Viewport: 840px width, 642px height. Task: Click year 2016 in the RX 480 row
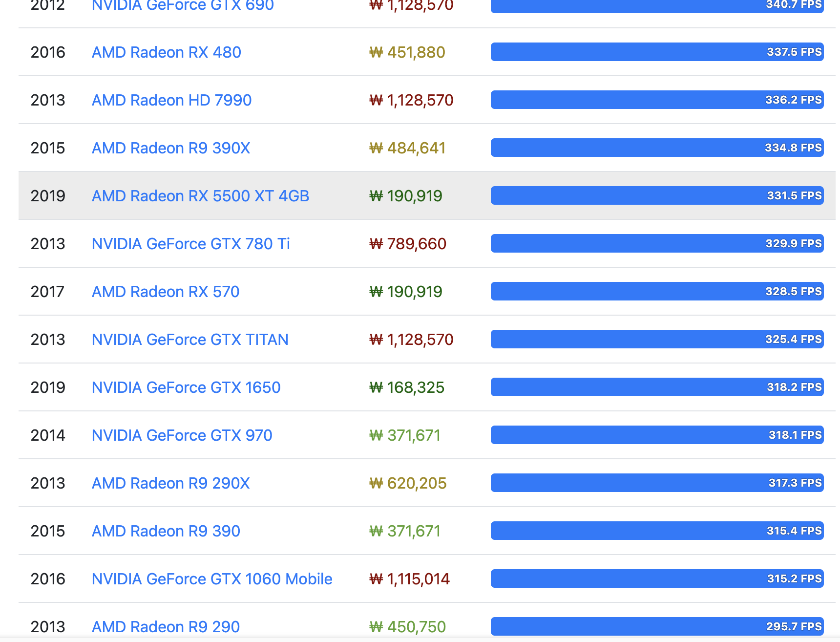pos(48,52)
